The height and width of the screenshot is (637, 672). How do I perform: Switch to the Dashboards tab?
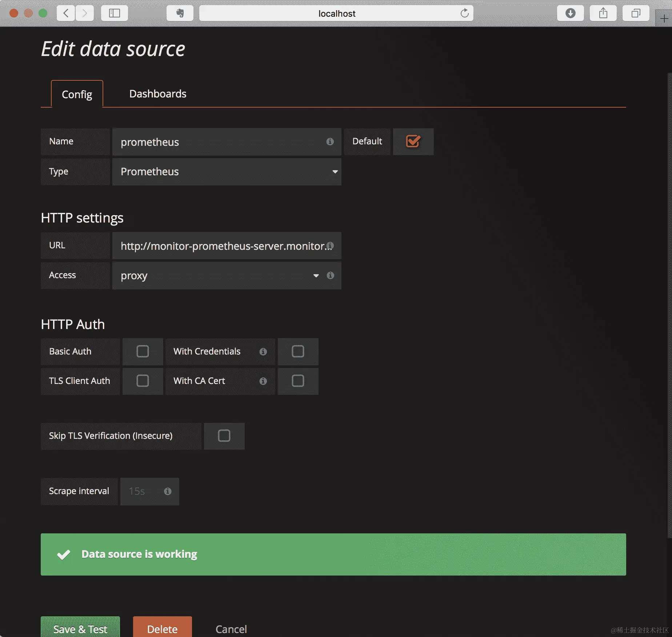pyautogui.click(x=158, y=94)
